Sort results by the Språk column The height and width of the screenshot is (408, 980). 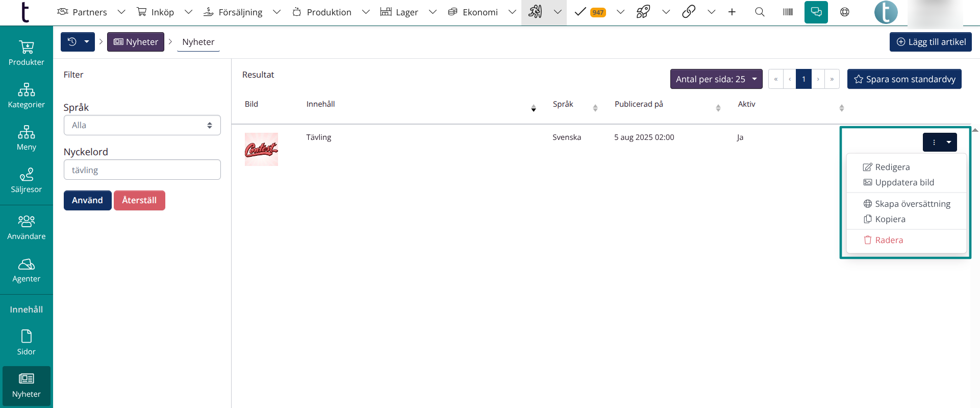[x=595, y=108]
